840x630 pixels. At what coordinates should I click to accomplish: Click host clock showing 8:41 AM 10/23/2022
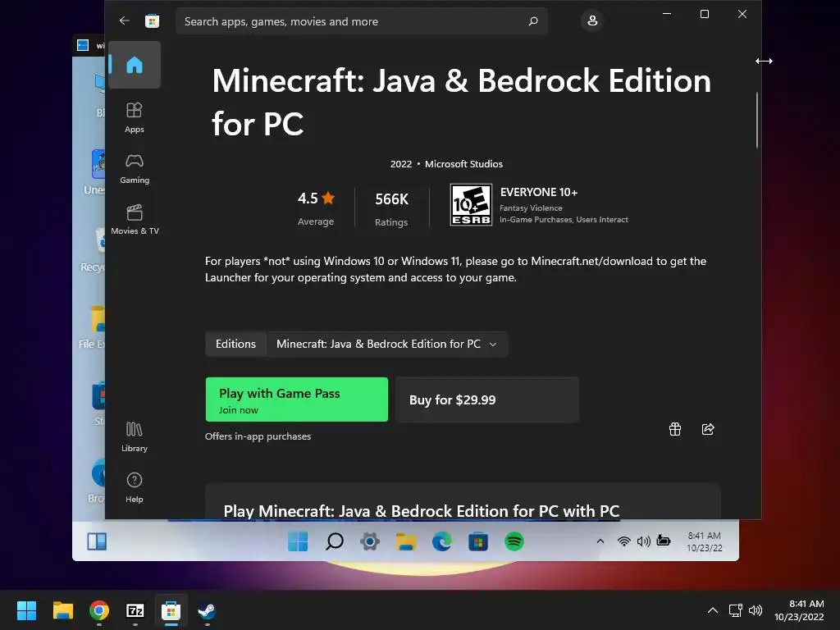[799, 610]
